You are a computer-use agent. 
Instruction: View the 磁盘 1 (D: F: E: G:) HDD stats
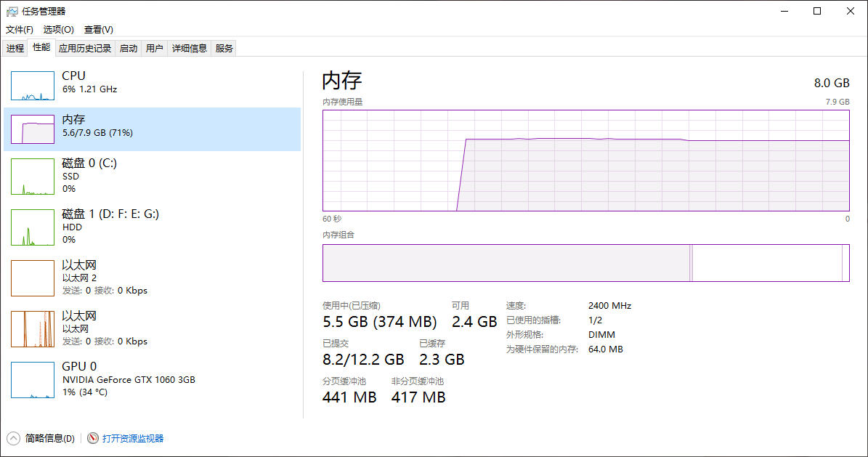click(x=109, y=227)
